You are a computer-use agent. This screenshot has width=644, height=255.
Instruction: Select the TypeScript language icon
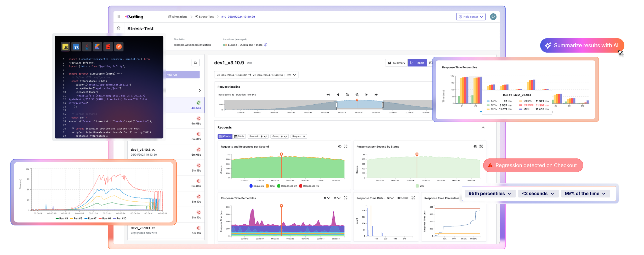76,47
